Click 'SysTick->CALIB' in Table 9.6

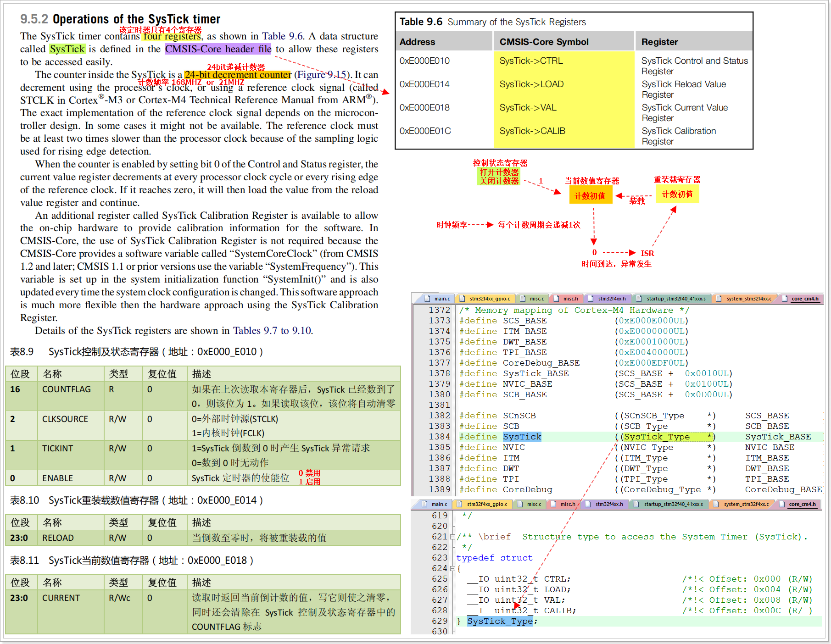(x=532, y=131)
